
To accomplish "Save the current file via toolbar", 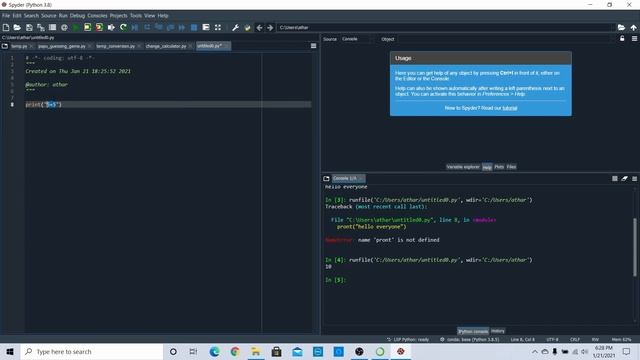I will (x=29, y=27).
